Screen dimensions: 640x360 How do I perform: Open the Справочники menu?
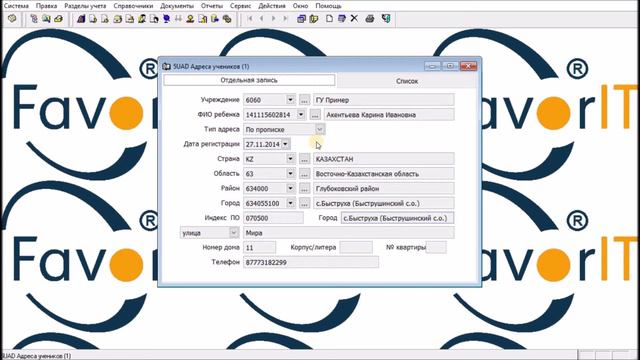133,6
